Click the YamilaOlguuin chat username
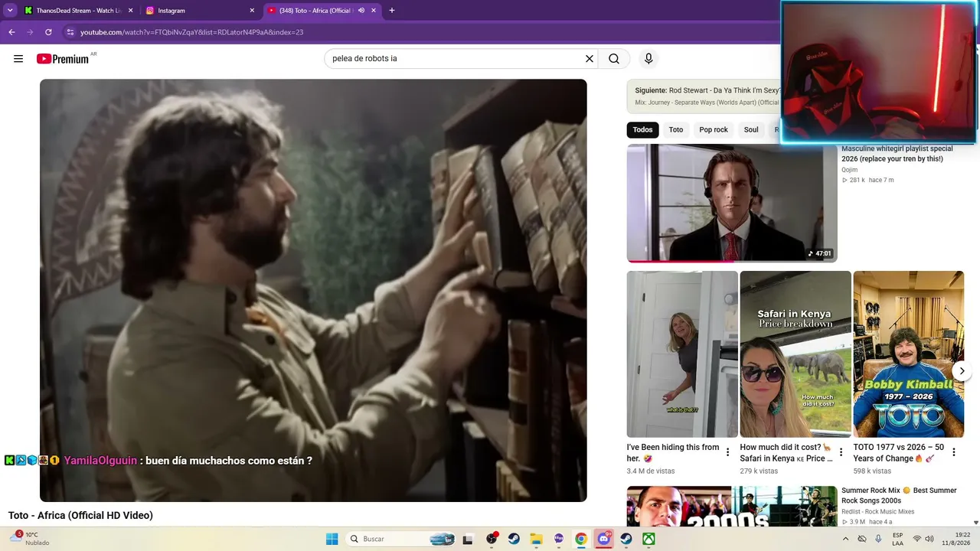This screenshot has height=551, width=980. 100,461
